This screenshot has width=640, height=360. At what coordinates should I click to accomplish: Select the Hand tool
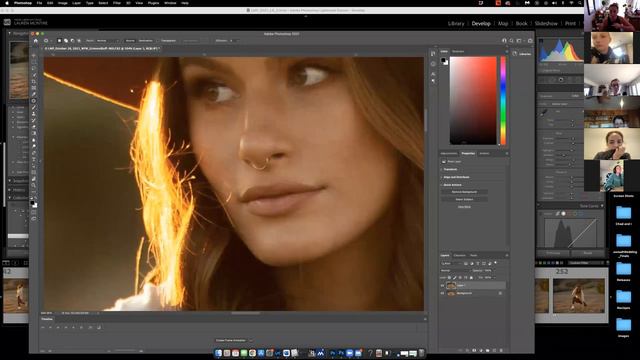pyautogui.click(x=34, y=179)
